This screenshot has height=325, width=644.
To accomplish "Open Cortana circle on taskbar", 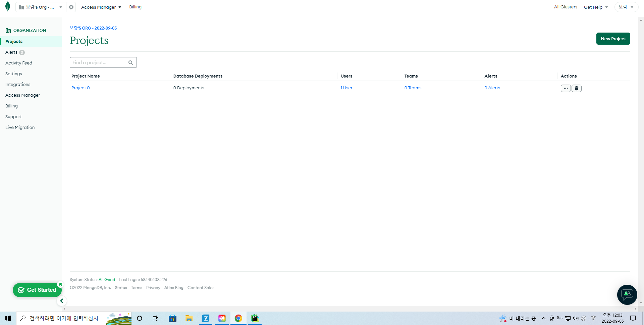I will 140,318.
